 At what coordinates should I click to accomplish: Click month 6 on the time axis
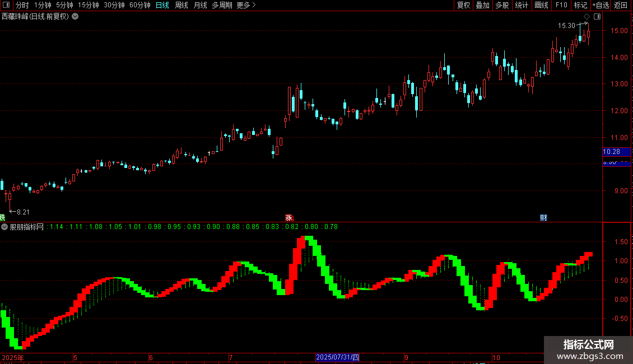[151, 357]
